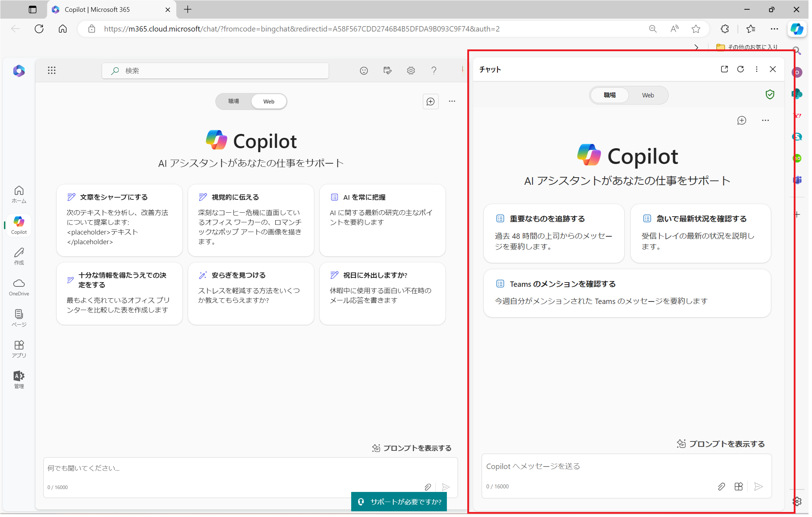Start a new chat in the main page
Image resolution: width=812 pixels, height=517 pixels.
coord(430,102)
